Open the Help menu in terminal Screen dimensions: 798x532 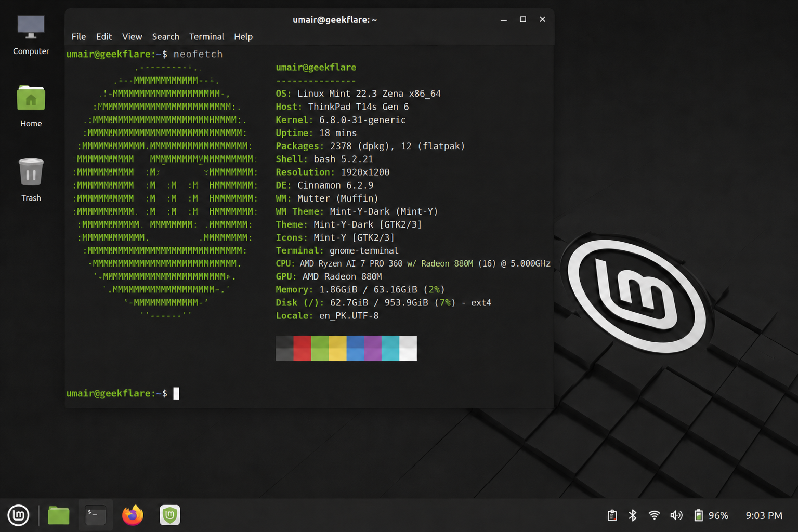point(243,37)
